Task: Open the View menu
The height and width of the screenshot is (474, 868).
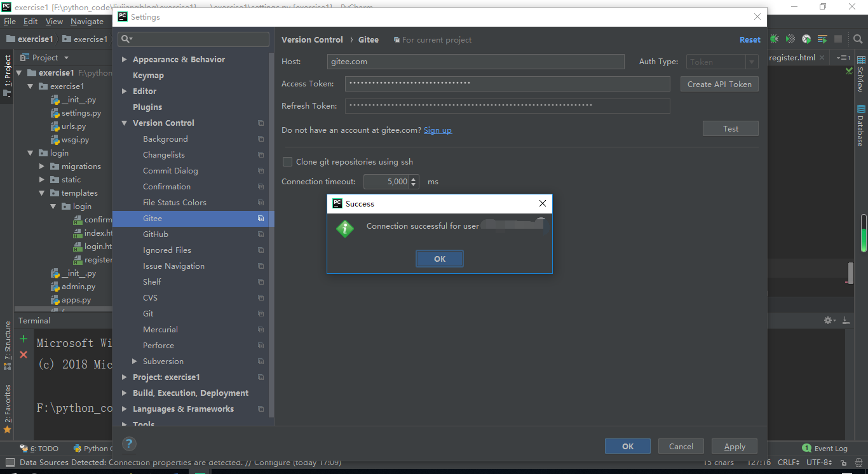Action: coord(54,22)
